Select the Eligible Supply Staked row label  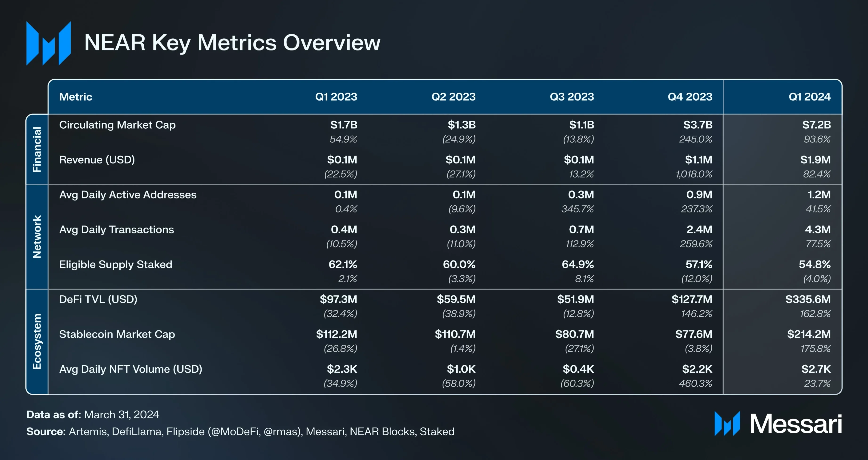tap(116, 264)
